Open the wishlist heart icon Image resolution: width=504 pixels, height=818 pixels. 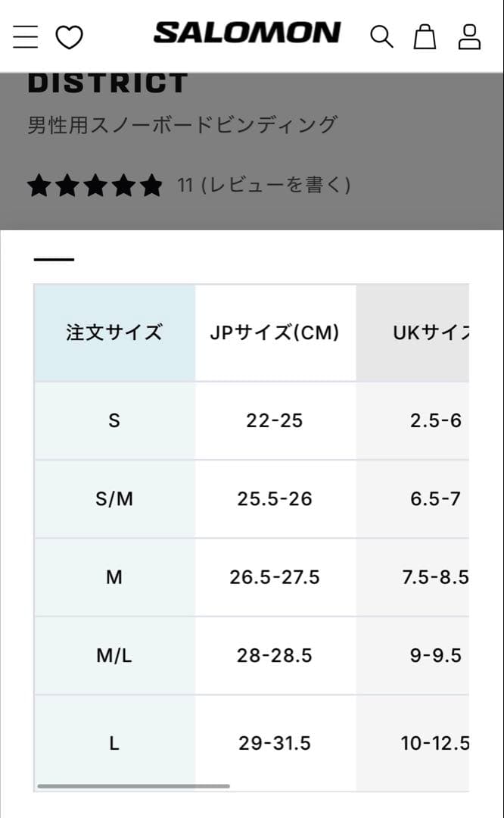pyautogui.click(x=70, y=37)
